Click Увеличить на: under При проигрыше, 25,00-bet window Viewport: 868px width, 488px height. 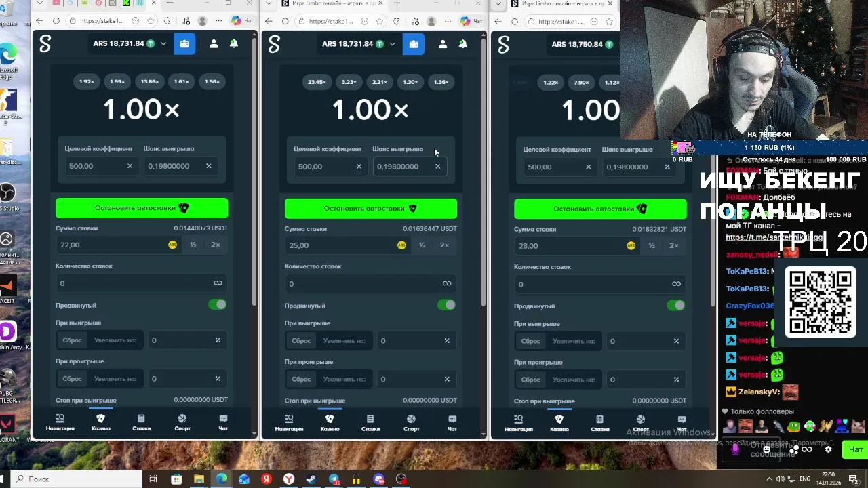tap(344, 379)
